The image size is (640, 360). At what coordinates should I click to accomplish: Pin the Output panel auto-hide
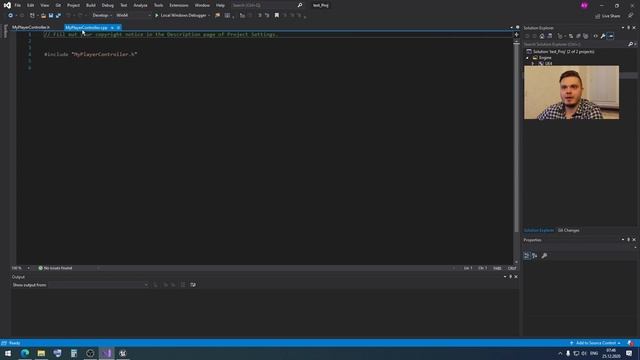click(510, 277)
